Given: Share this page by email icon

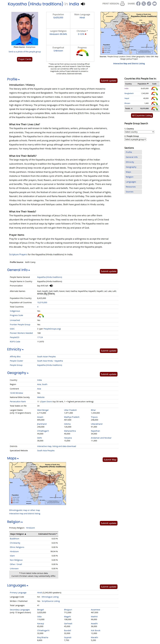Looking at the screenshot, I should (x=154, y=4).
